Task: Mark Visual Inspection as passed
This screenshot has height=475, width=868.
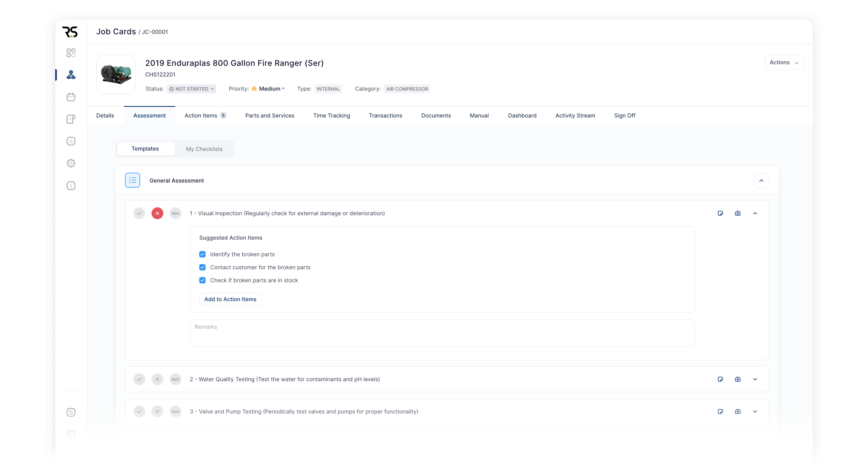Action: (x=139, y=213)
